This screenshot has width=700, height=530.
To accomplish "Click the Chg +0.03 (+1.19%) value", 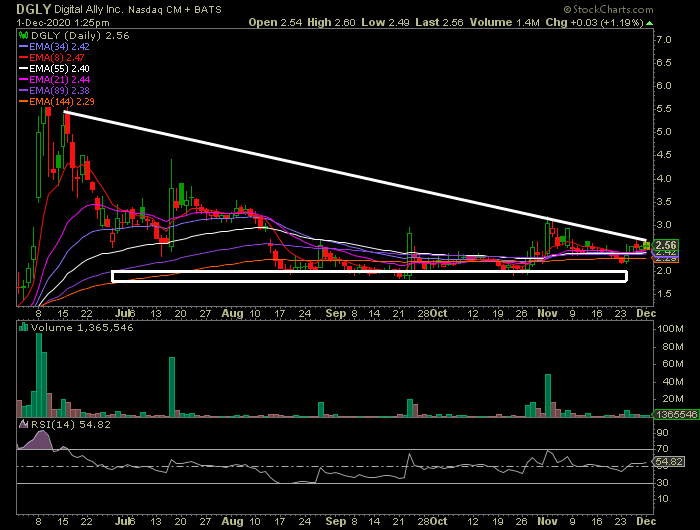I will click(x=594, y=22).
